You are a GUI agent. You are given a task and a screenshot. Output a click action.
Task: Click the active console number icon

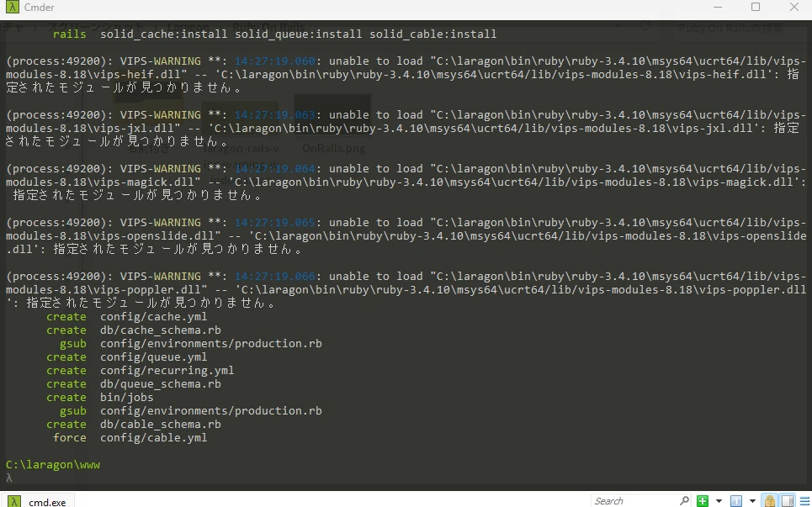736,501
